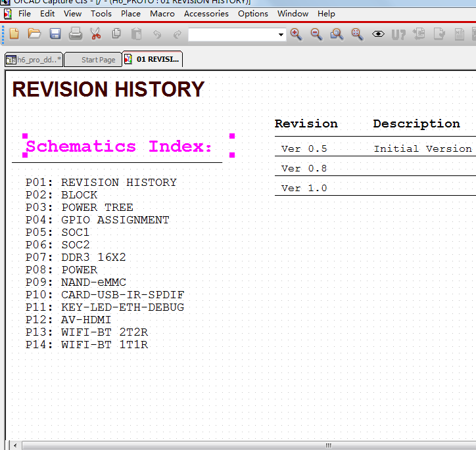Click the document icon left of File menu
Image resolution: width=476 pixels, height=450 pixels.
point(8,14)
